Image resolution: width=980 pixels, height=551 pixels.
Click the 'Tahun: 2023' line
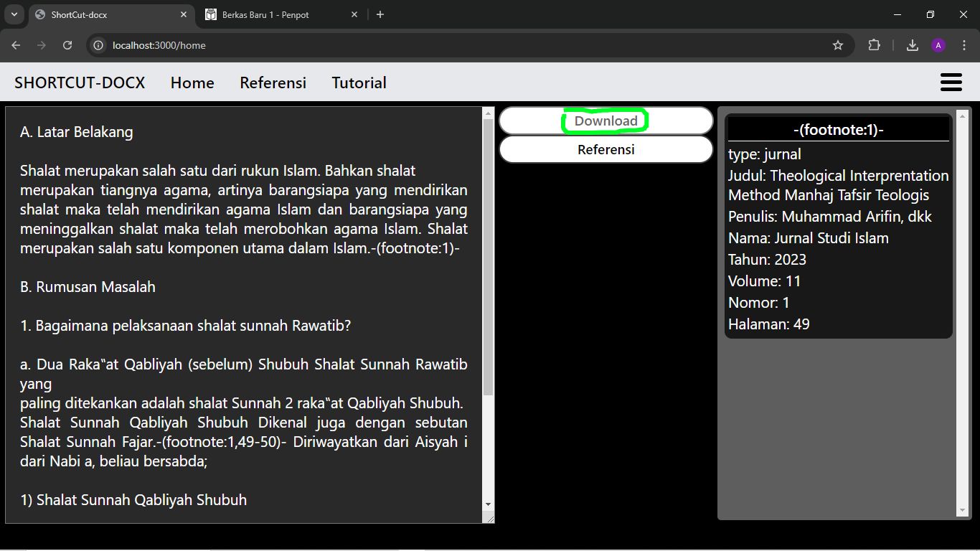767,260
